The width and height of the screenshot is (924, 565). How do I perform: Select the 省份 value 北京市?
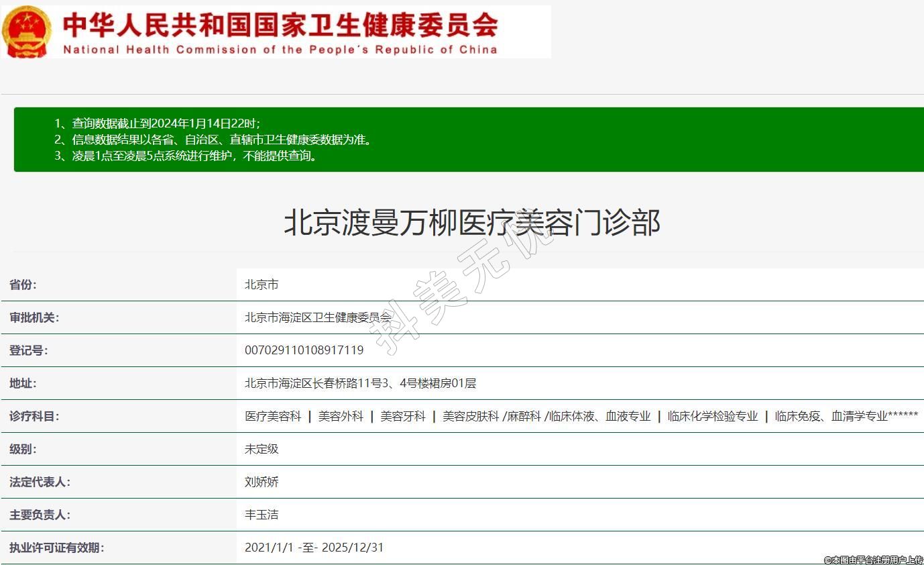point(262,285)
